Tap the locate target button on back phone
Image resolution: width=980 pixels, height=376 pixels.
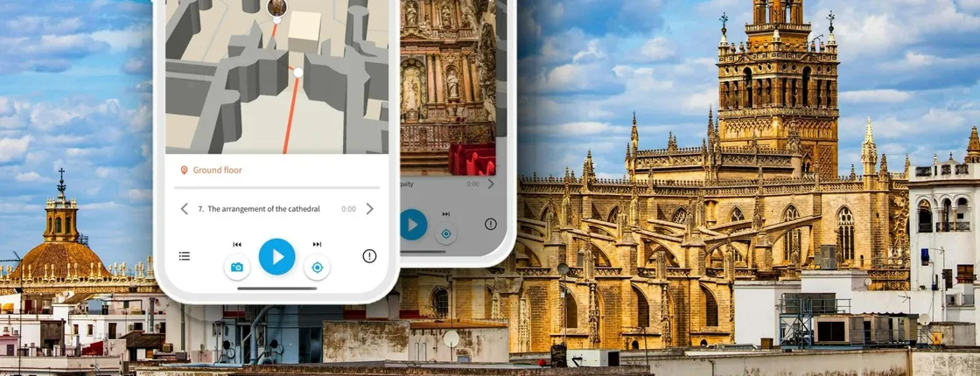tap(446, 233)
